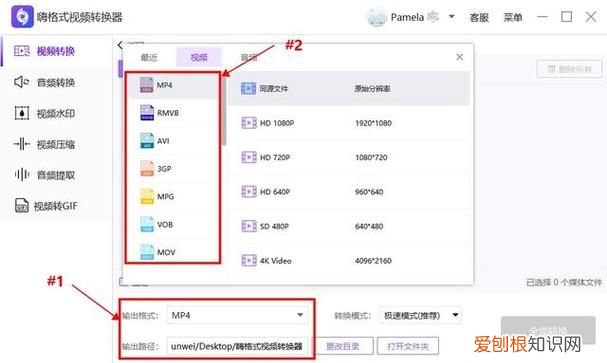Viewport: 607px width, 363px height.
Task: Expand the Pamela account dropdown arrow
Action: [451, 17]
